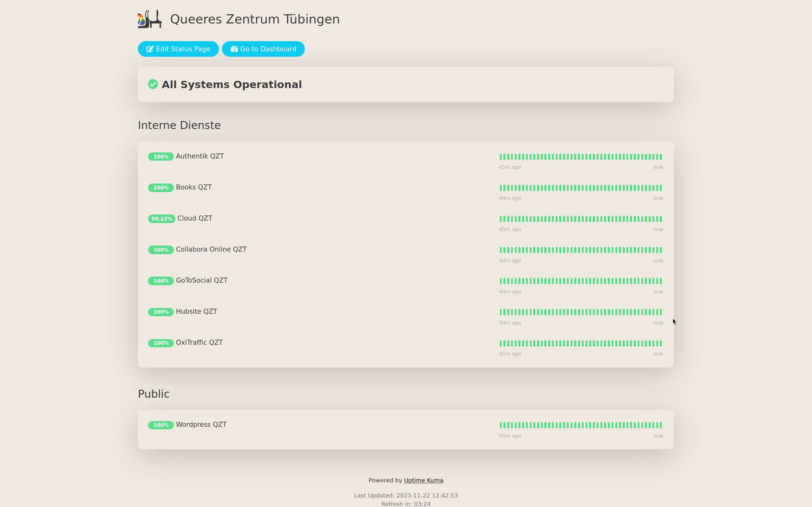This screenshot has width=812, height=507.
Task: Click Authentik QZT 100% uptime badge
Action: [x=161, y=157]
